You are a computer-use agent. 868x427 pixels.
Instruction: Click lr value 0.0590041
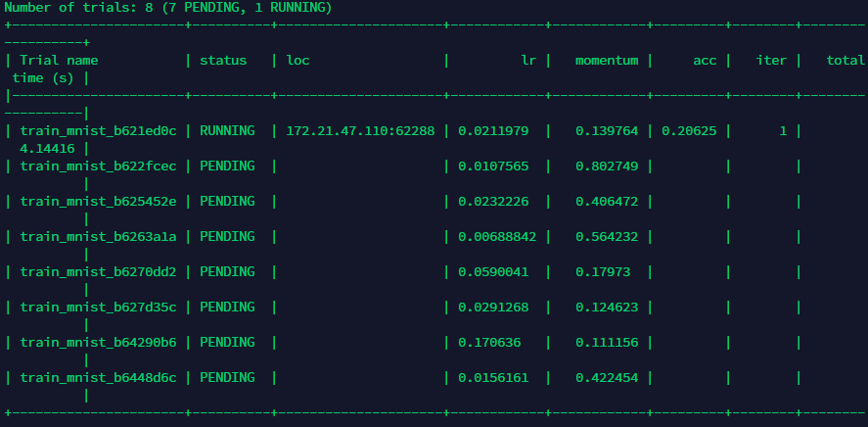[493, 272]
